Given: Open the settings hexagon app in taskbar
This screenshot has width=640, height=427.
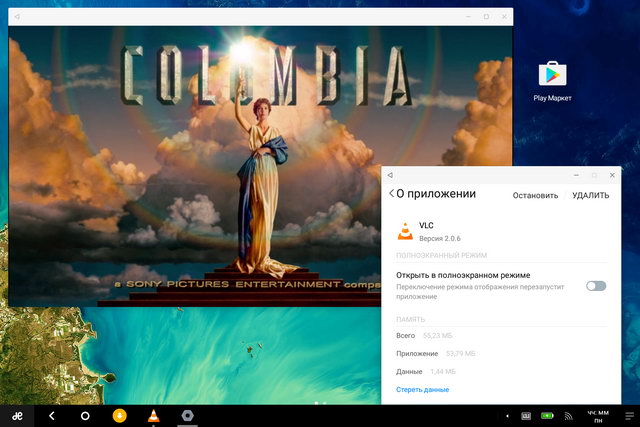Looking at the screenshot, I should point(187,416).
